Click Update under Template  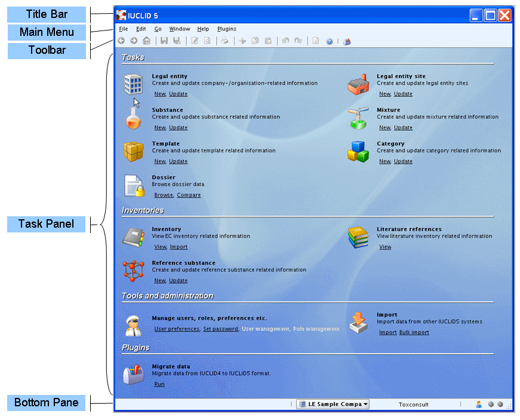coord(179,161)
